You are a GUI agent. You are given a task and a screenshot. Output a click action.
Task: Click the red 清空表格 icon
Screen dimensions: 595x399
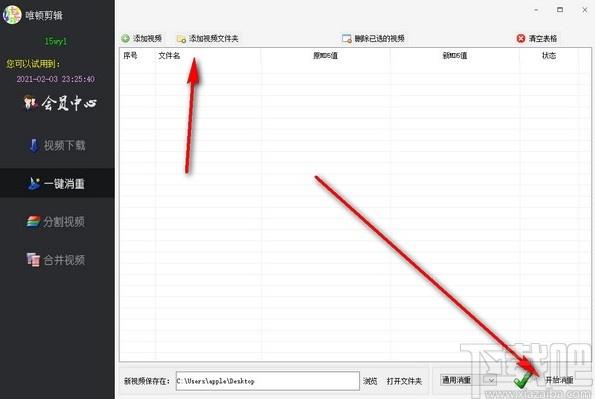tap(521, 38)
